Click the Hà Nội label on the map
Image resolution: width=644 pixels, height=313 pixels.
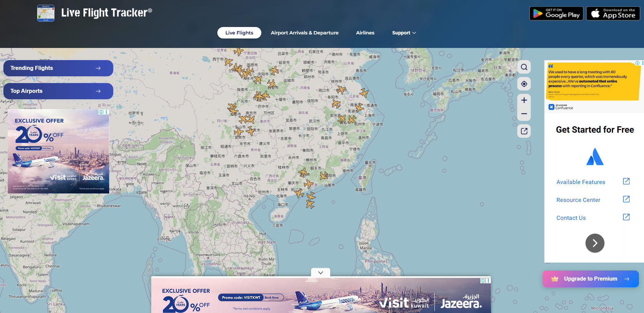pos(249,196)
